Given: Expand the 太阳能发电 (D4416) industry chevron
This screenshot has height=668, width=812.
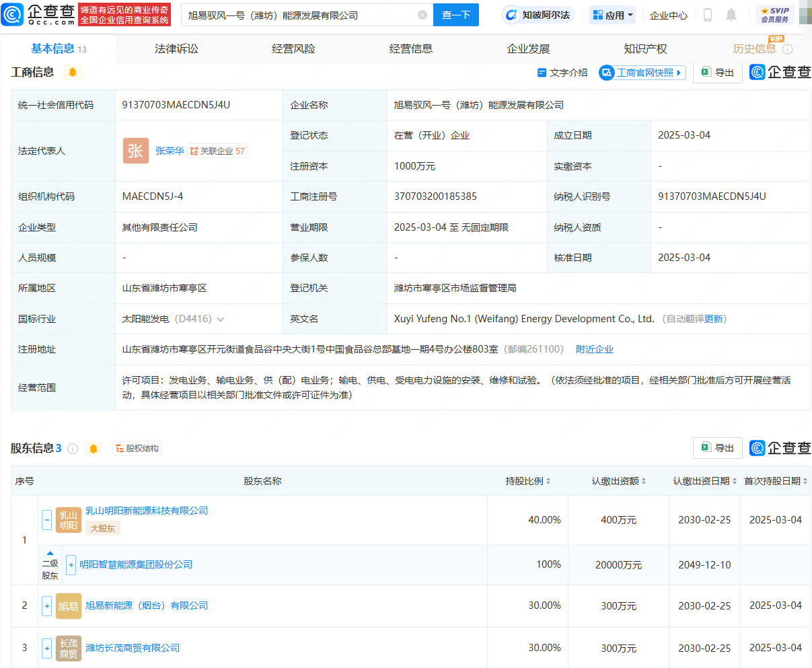Looking at the screenshot, I should (221, 320).
